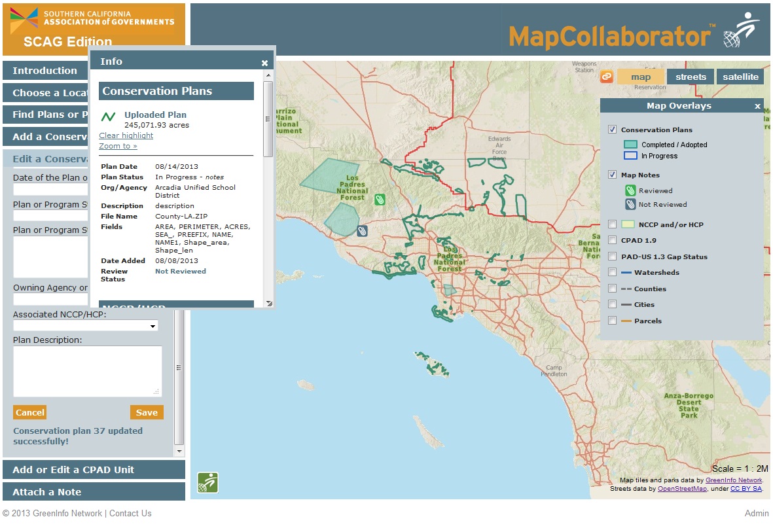Click the Completed / Adopted teal swatch
This screenshot has height=532, width=773.
tap(630, 145)
